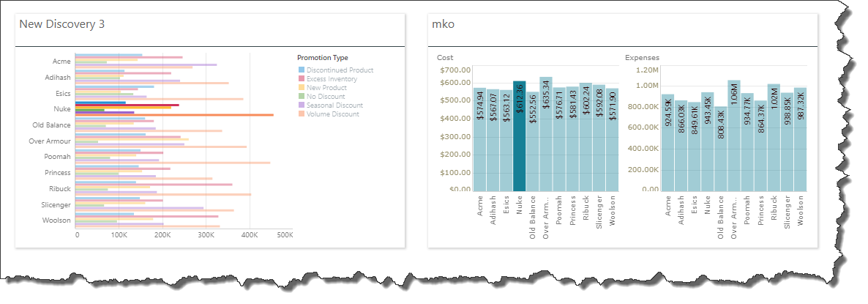Select the Princess $581.43 Cost bar
Viewport: 868px width, 304px height.
click(x=572, y=139)
